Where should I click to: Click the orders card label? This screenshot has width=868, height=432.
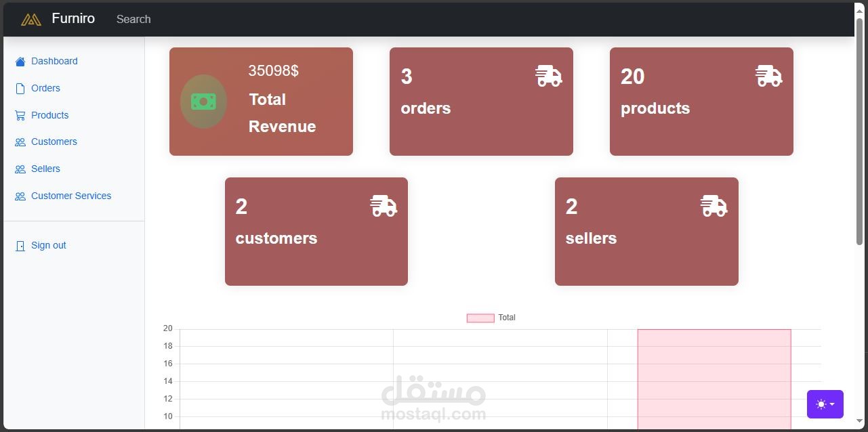click(426, 108)
